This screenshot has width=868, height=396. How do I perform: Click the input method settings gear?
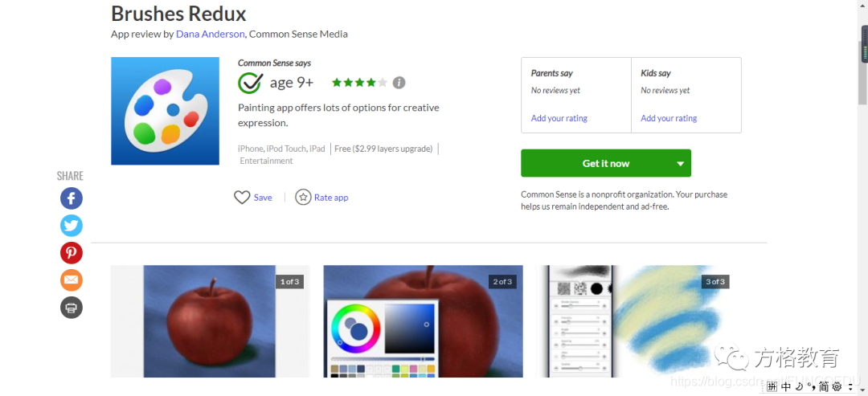[837, 386]
